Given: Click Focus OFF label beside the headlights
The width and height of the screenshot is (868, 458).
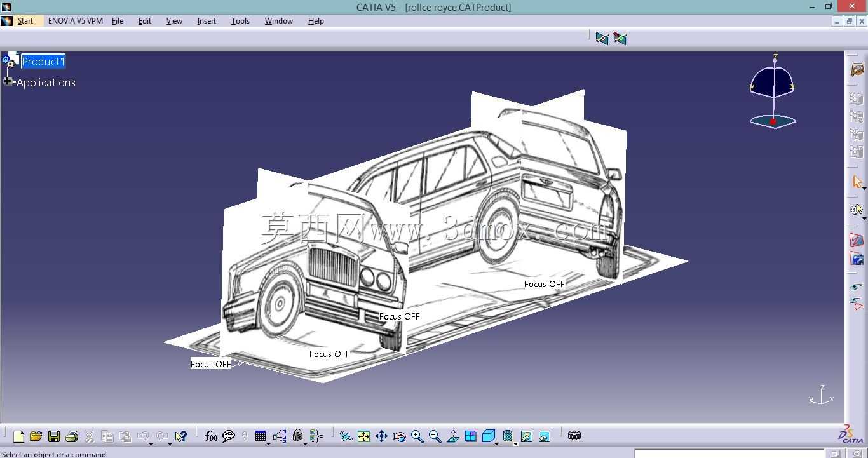Looking at the screenshot, I should pyautogui.click(x=399, y=316).
